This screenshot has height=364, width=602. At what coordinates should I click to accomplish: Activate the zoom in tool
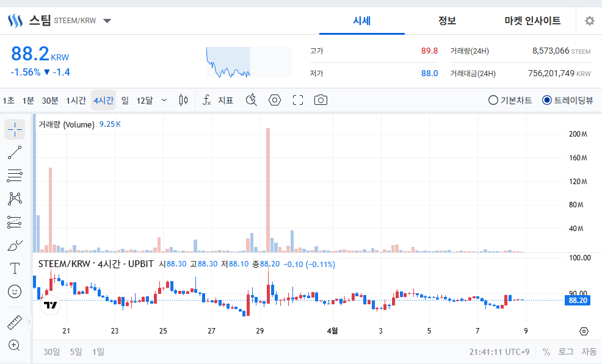click(x=15, y=346)
